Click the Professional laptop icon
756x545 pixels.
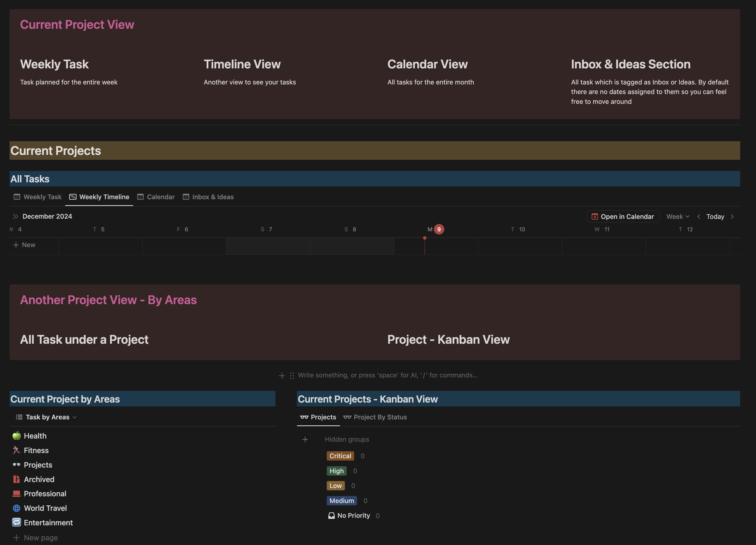[16, 494]
